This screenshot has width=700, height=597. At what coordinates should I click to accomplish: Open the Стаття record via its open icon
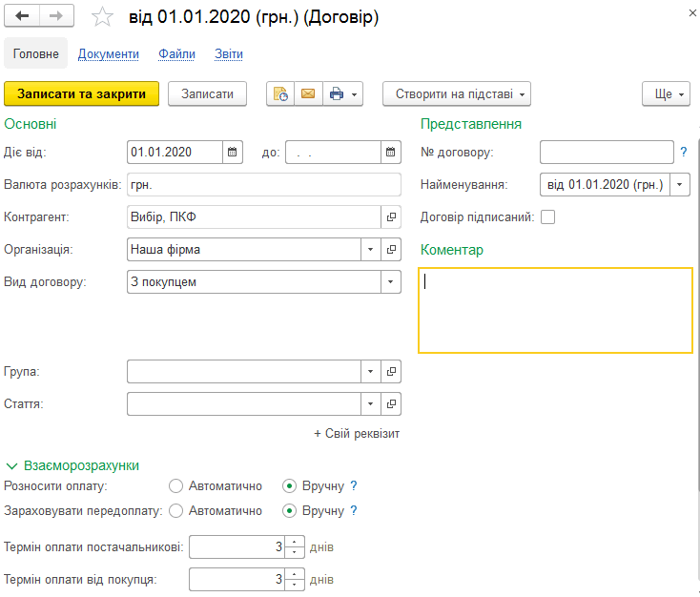(391, 403)
